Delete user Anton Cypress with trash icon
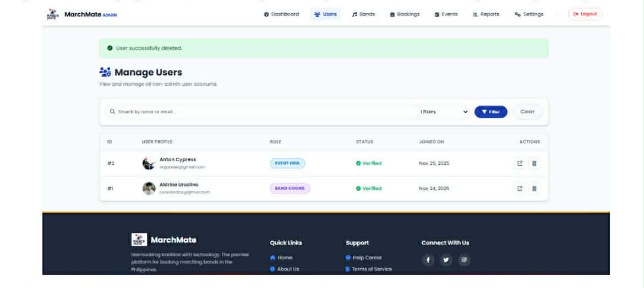This screenshot has height=288, width=644. [x=533, y=163]
